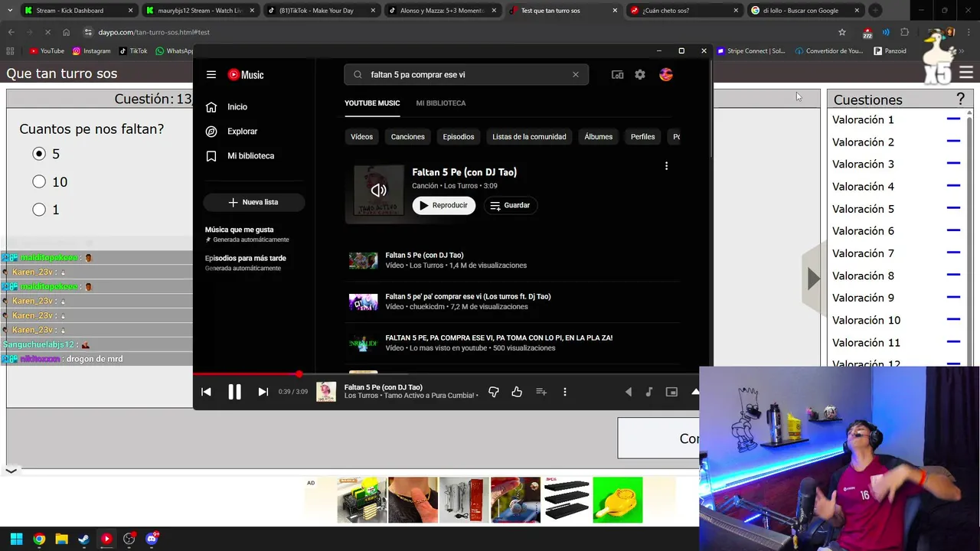Collapse Valoración 6 in Cuestiones panel
Image resolution: width=980 pixels, height=551 pixels.
(x=953, y=230)
